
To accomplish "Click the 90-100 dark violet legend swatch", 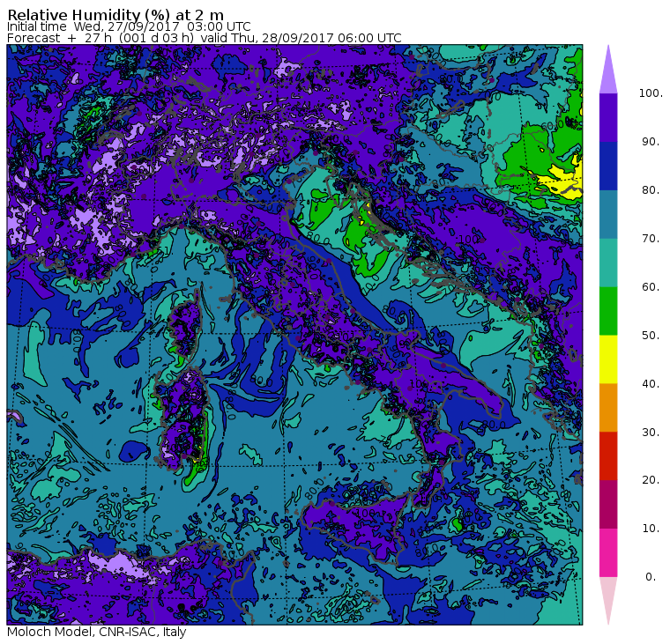I will (x=608, y=117).
